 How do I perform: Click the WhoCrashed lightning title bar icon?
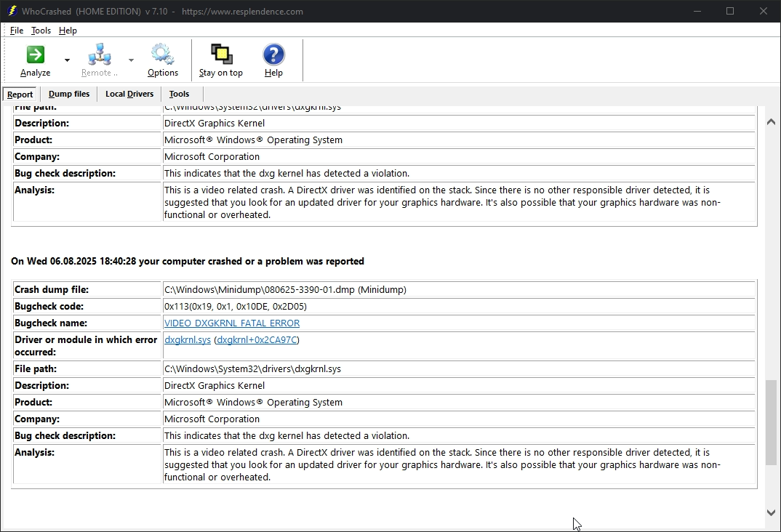(x=12, y=11)
